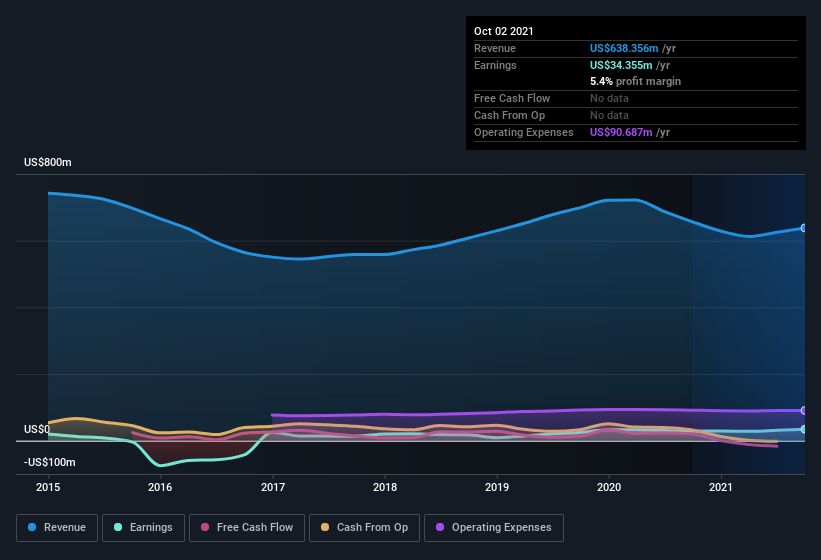Click the Revenue label in tooltip
This screenshot has height=560, width=821.
point(495,48)
